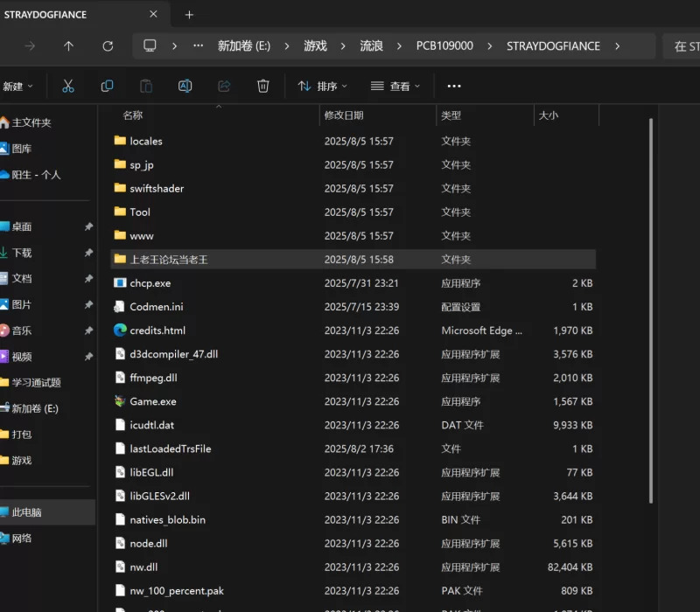The image size is (700, 612).
Task: Select d3dcompiler_47.dll file
Action: point(353,354)
